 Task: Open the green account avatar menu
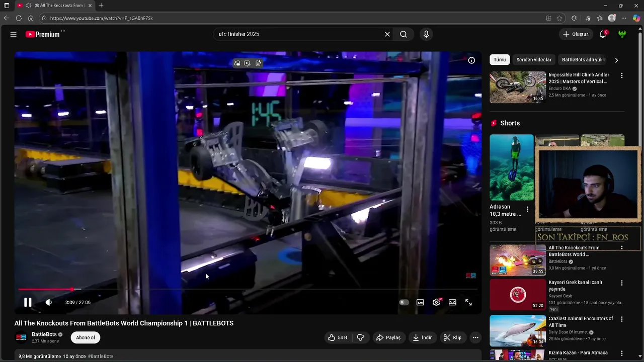pos(622,34)
